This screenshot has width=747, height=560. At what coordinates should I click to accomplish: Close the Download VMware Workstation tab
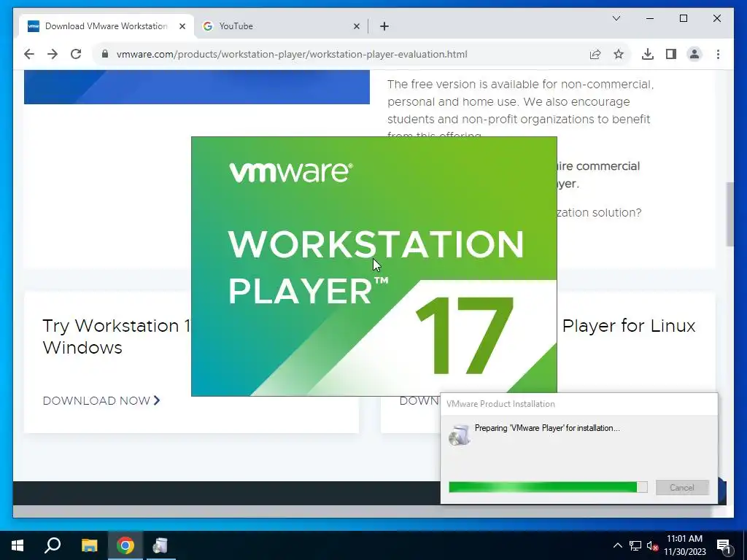tap(182, 26)
